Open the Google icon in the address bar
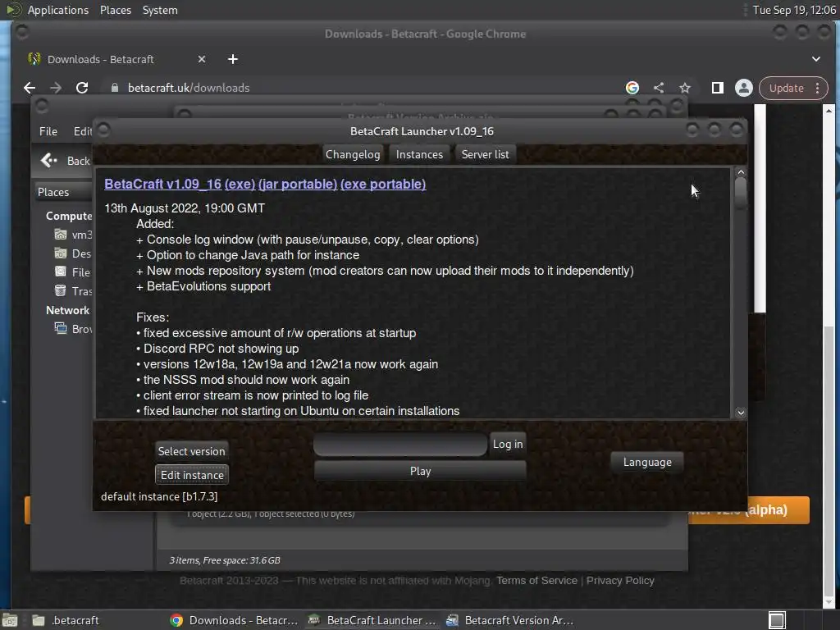Viewport: 840px width, 630px height. 632,88
